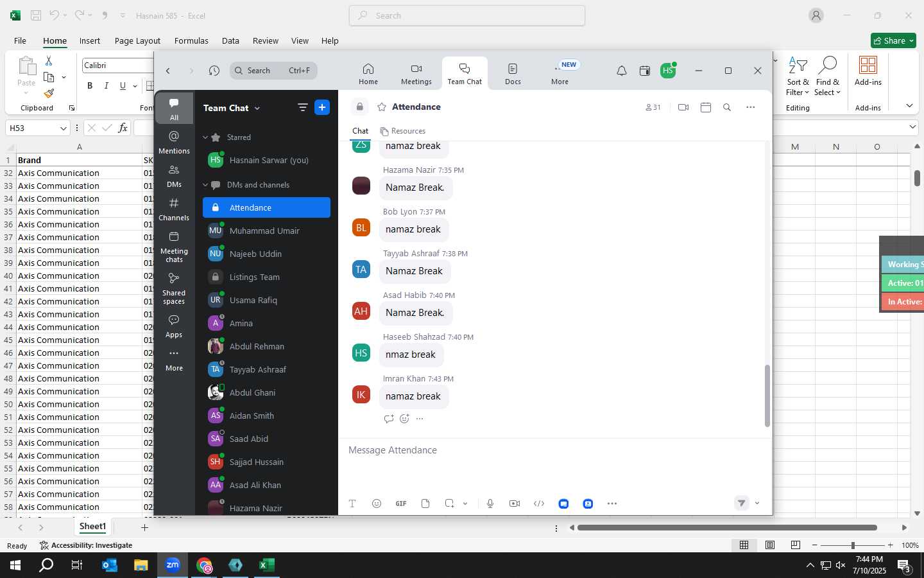Open DMs in Zoom sidebar
Viewport: 924px width, 578px height.
tap(174, 176)
